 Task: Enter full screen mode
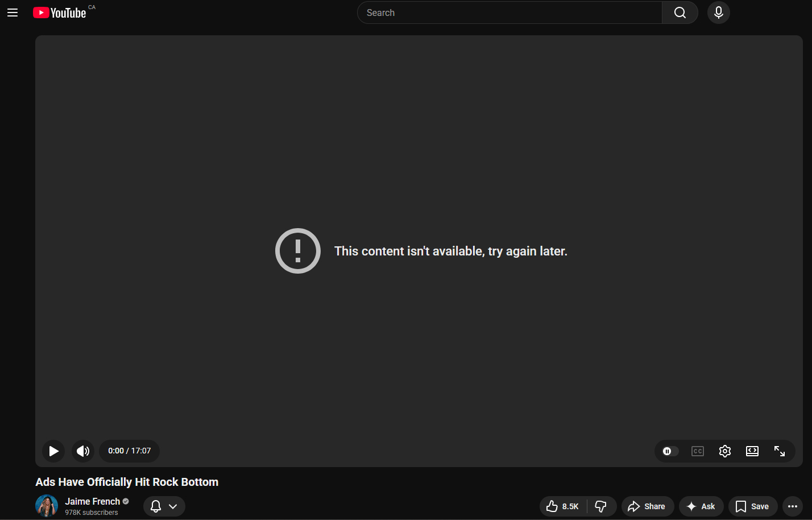coord(780,451)
